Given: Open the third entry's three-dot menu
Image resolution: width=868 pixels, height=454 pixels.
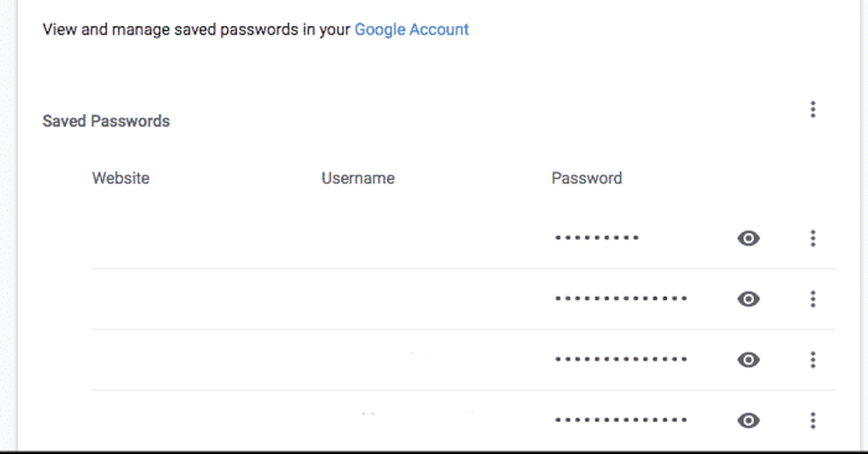Looking at the screenshot, I should (x=813, y=359).
